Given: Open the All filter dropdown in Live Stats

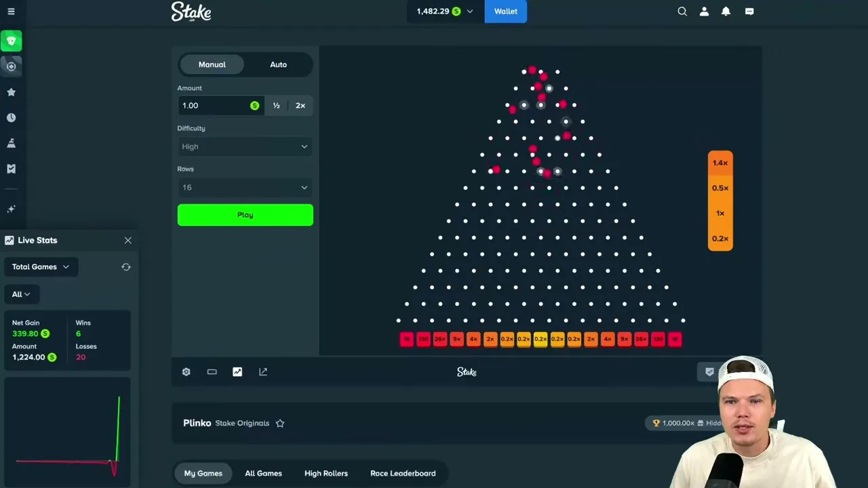Looking at the screenshot, I should [x=21, y=294].
